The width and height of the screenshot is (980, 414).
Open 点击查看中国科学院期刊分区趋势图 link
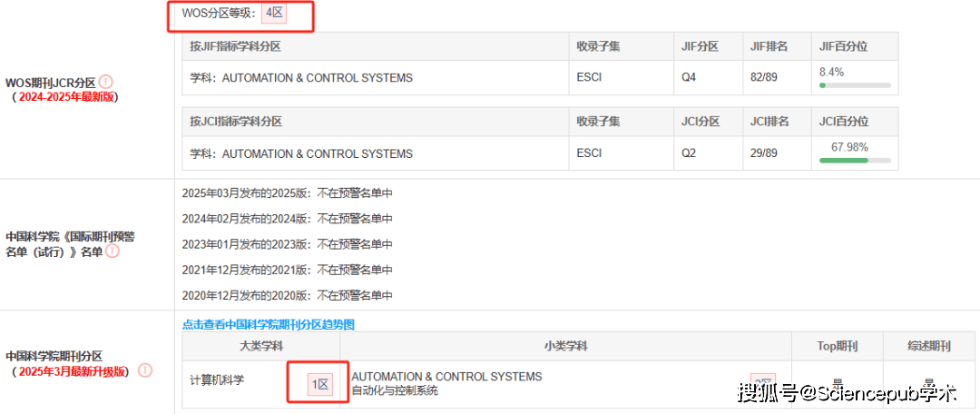point(268,324)
